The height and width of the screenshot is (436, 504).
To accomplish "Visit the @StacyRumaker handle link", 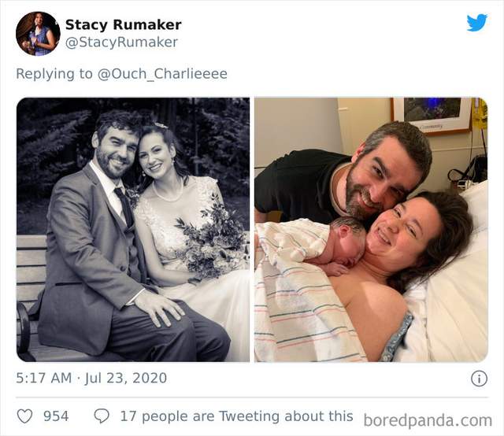I will pos(121,42).
